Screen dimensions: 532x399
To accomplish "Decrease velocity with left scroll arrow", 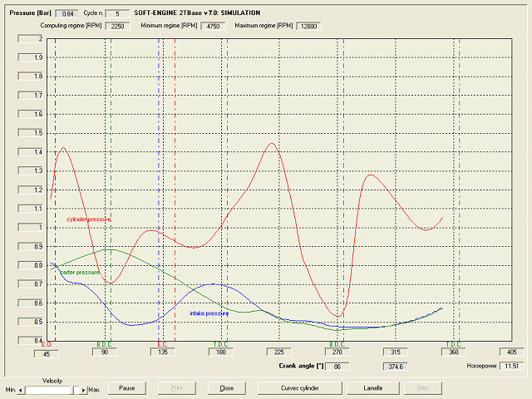I will click(21, 390).
